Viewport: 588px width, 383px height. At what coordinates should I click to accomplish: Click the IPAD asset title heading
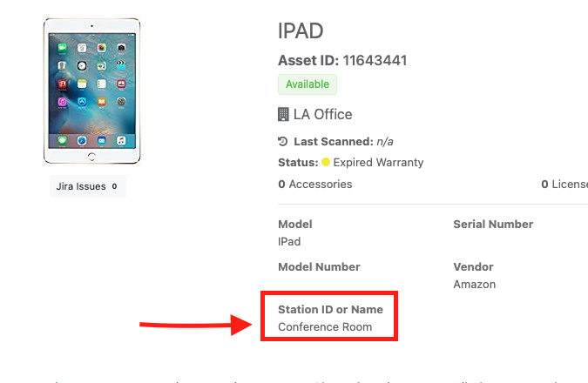301,31
